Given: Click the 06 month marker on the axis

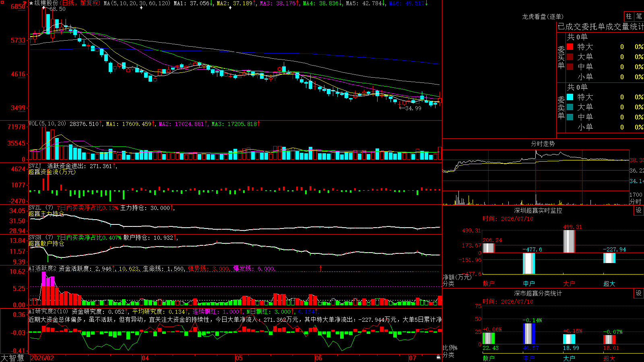Looking at the screenshot, I should (319, 358).
